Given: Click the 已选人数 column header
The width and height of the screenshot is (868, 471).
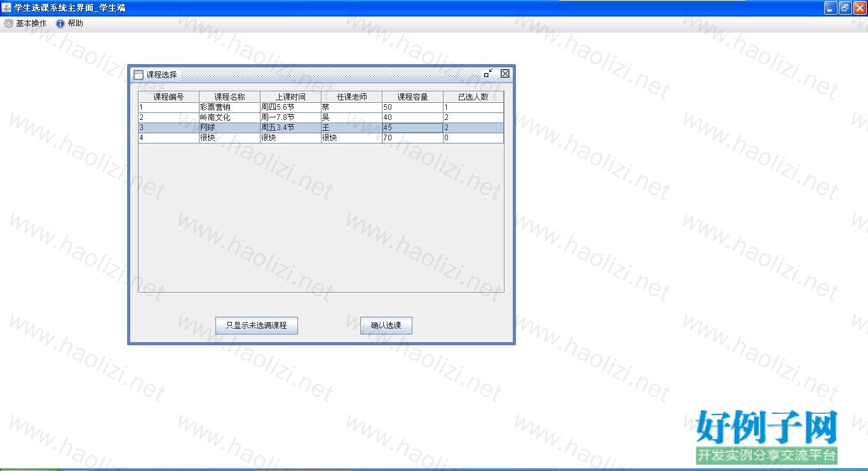Looking at the screenshot, I should click(x=473, y=97).
